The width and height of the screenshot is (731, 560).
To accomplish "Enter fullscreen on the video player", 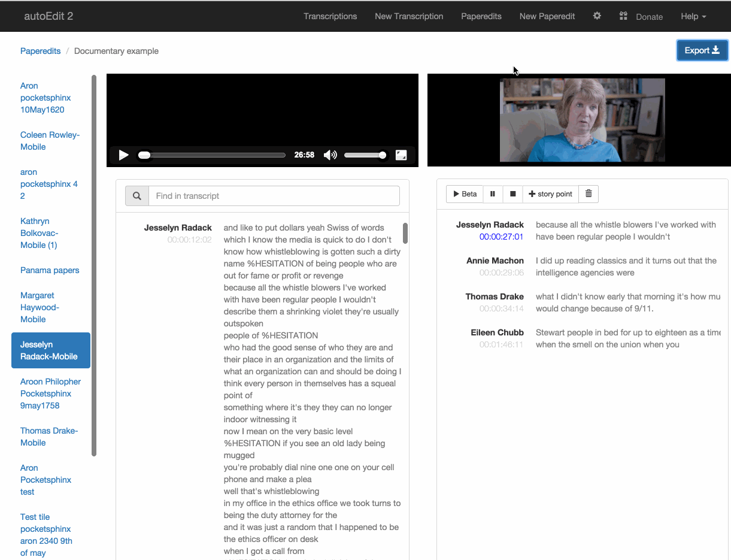I will pyautogui.click(x=401, y=155).
